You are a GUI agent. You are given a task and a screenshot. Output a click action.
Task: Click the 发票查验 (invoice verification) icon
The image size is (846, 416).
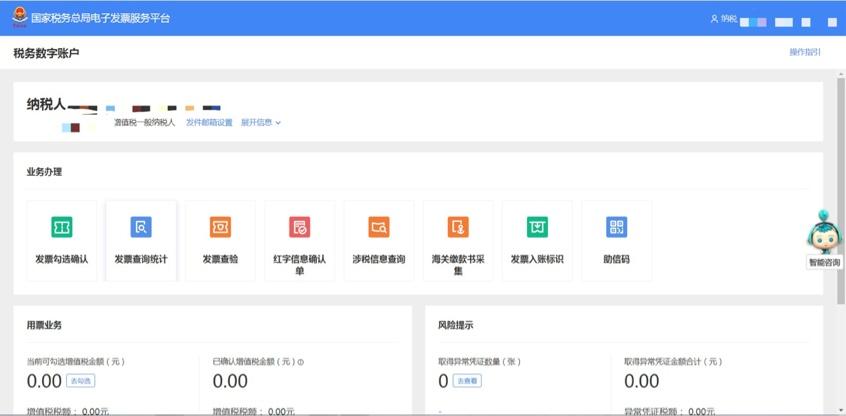220,228
